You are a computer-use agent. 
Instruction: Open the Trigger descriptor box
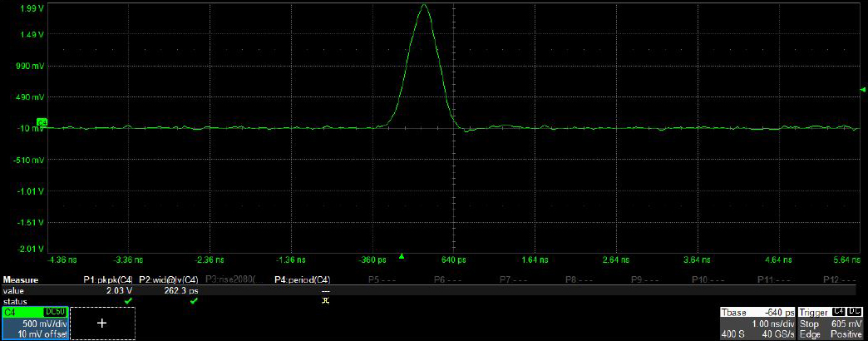tap(830, 323)
